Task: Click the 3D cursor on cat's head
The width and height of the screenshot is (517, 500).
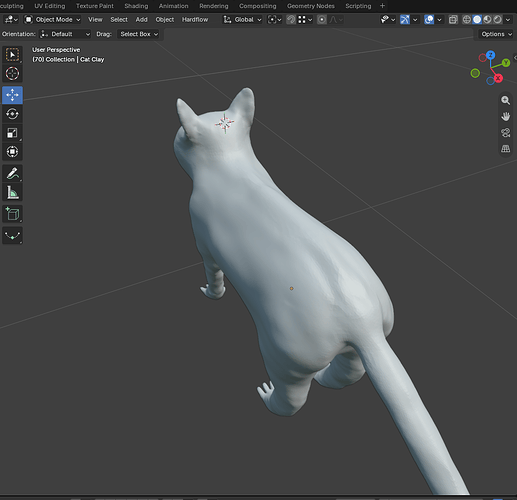Action: click(225, 123)
